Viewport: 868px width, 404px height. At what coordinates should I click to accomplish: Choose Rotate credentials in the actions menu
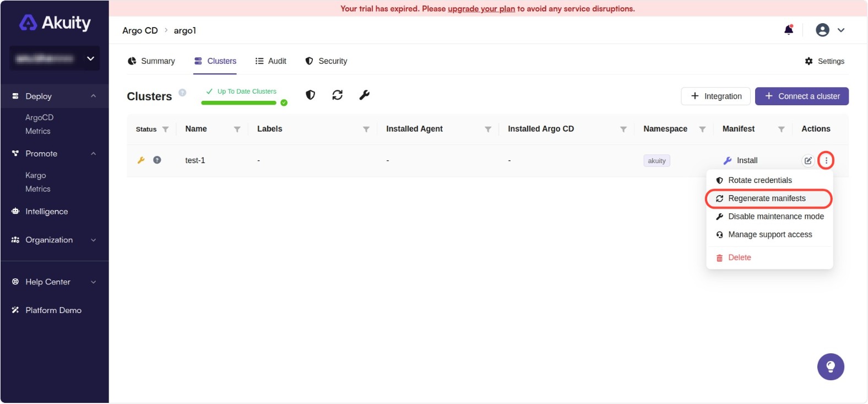click(759, 180)
